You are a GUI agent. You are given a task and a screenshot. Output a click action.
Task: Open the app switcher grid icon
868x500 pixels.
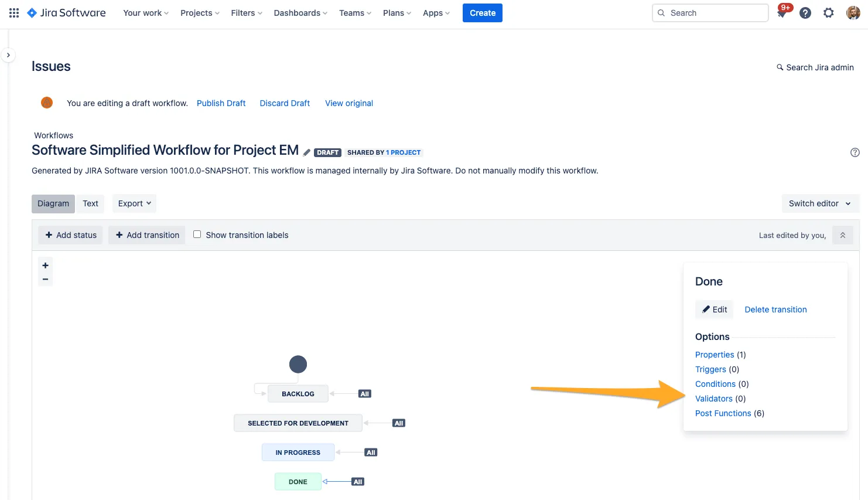14,13
